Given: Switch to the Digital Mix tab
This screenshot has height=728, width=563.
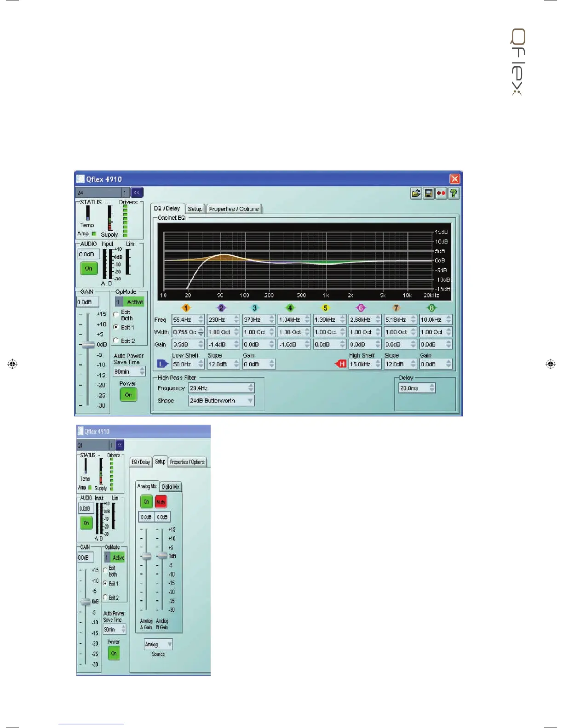Looking at the screenshot, I should (171, 487).
